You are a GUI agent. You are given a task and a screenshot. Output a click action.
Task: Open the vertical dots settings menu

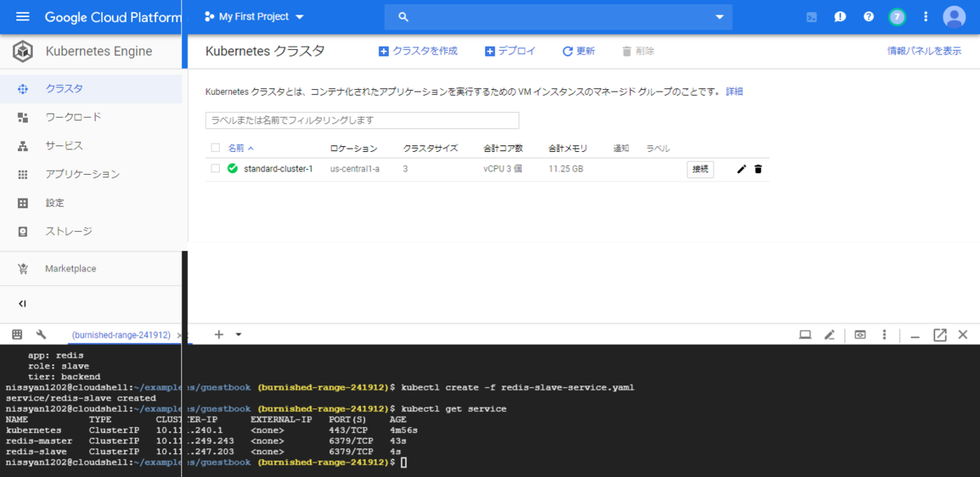[925, 16]
